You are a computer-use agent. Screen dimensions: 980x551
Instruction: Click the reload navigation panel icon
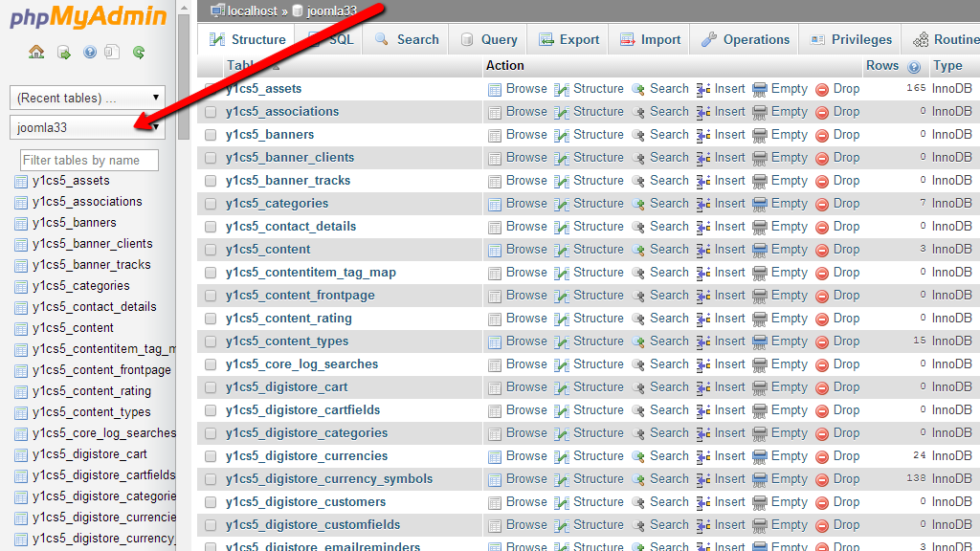click(x=139, y=53)
